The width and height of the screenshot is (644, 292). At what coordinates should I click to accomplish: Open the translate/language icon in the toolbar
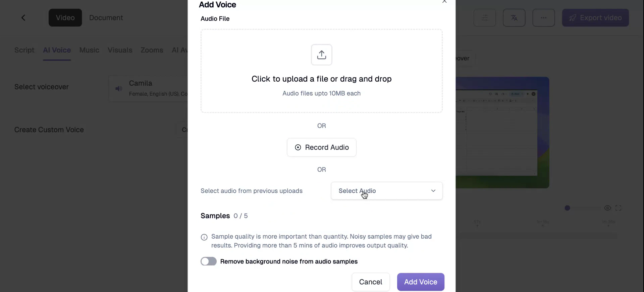(514, 17)
